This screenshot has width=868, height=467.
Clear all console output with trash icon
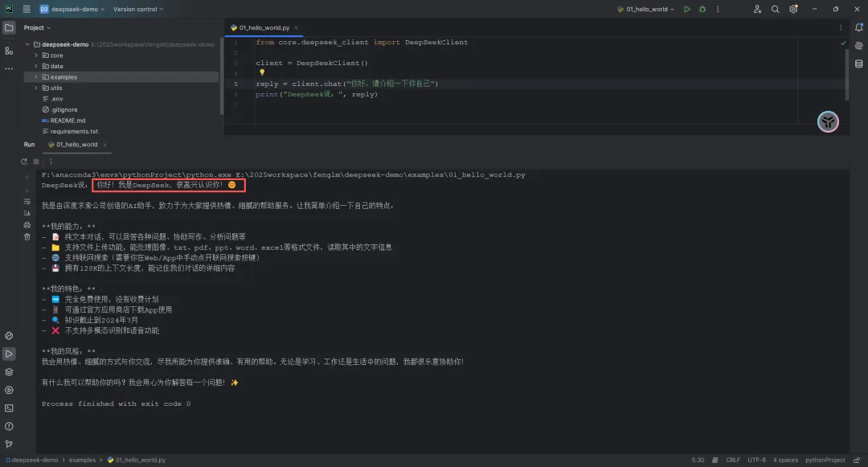[x=27, y=237]
